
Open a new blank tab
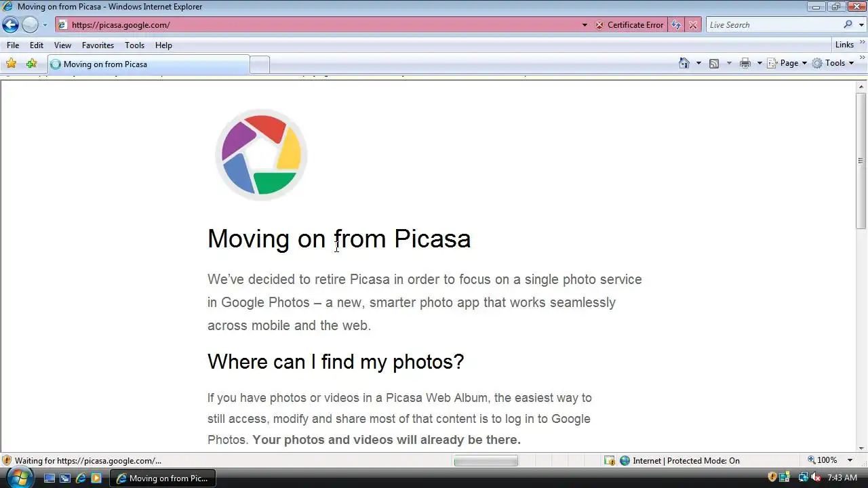tap(260, 64)
